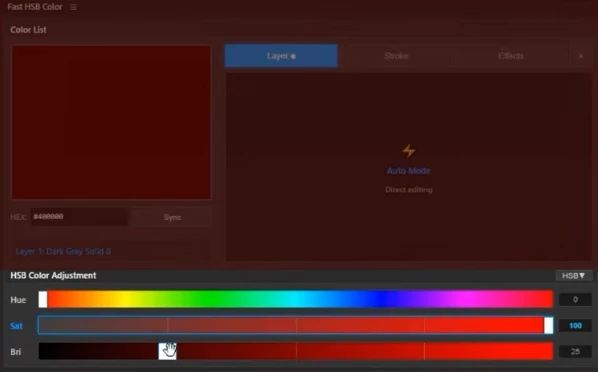The width and height of the screenshot is (598, 372).
Task: Click the Color List heading
Action: 28,30
